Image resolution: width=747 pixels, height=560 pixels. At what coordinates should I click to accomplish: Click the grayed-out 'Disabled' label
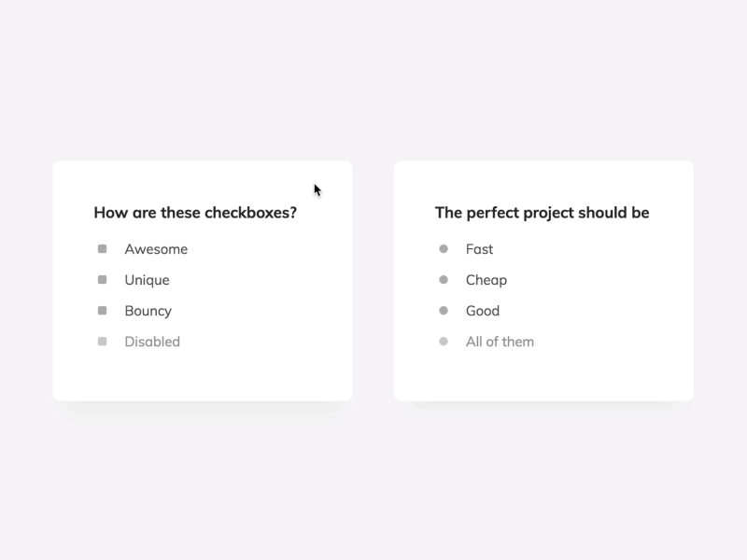click(152, 341)
